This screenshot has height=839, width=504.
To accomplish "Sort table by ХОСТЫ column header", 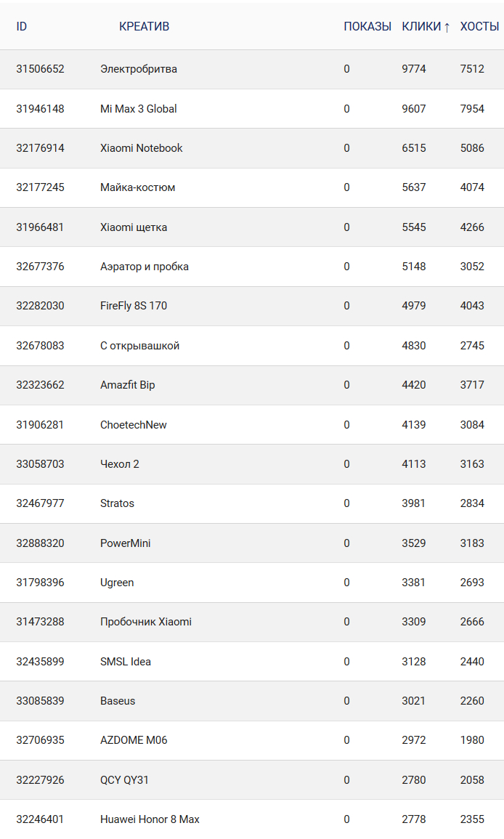I will [479, 27].
